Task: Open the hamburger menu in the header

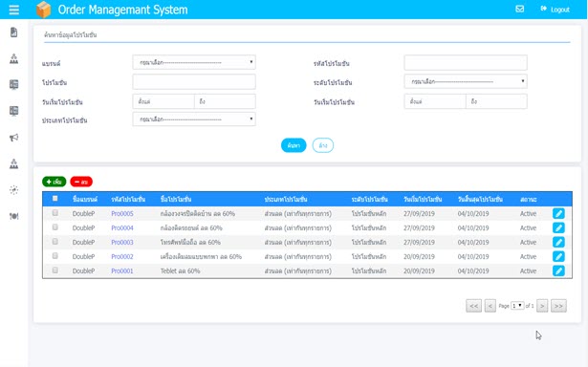Action: (14, 10)
